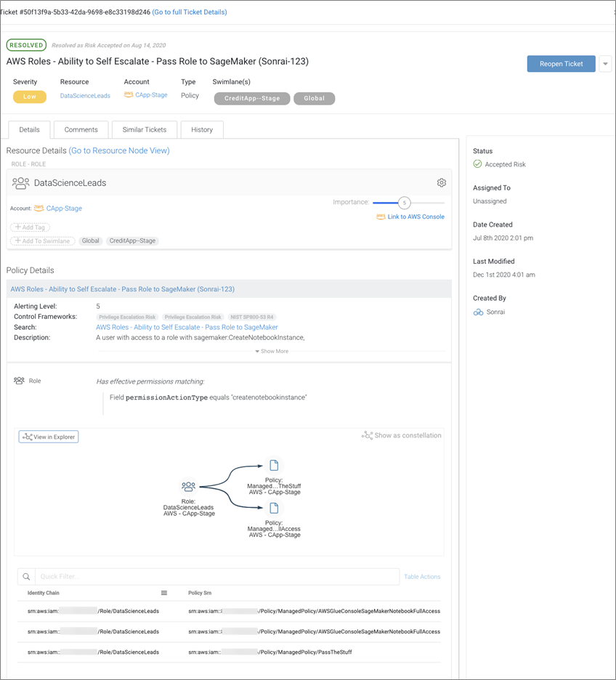The height and width of the screenshot is (680, 616).
Task: Click the role group icon beside DataScienceLeads heading
Action: pyautogui.click(x=21, y=183)
